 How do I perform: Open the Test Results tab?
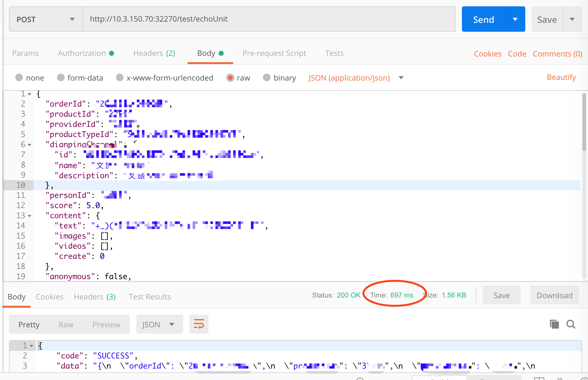click(150, 297)
